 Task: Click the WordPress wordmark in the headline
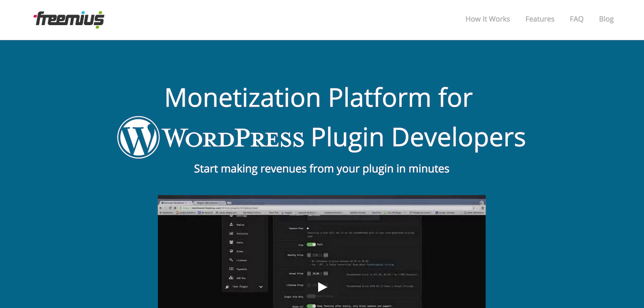coord(233,138)
